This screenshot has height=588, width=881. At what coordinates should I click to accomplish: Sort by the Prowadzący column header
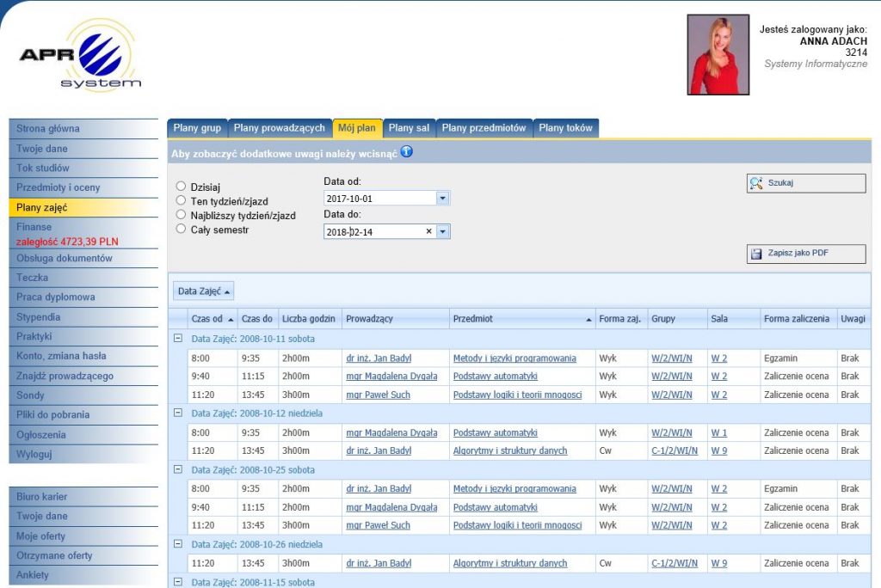pos(396,318)
